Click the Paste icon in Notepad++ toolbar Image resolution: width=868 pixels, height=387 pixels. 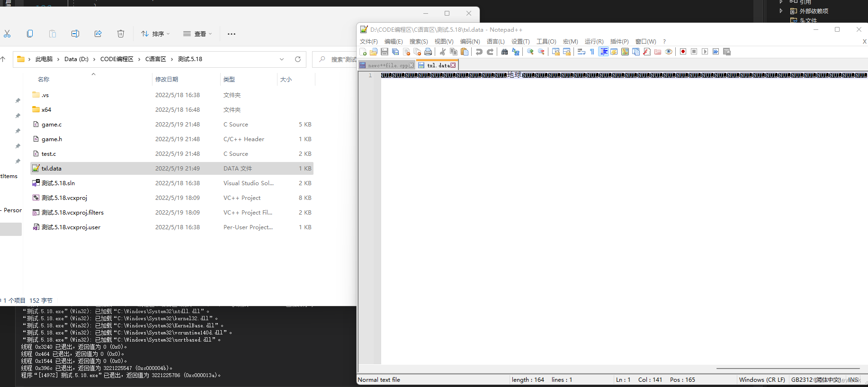coord(465,52)
